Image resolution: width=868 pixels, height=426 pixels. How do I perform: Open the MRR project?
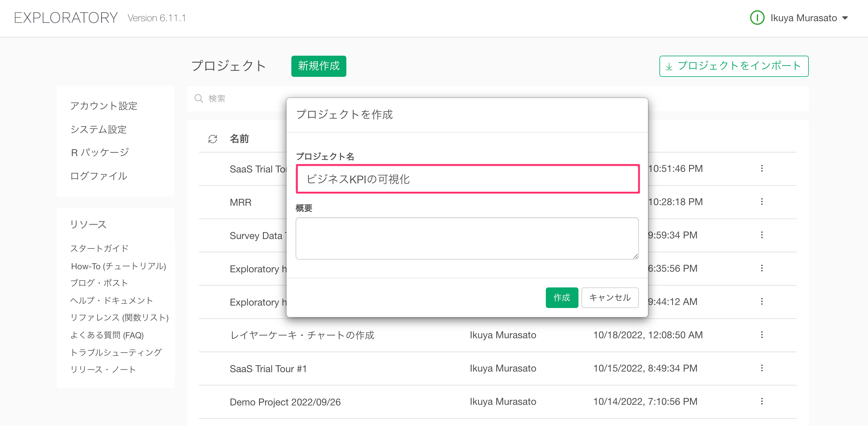pyautogui.click(x=240, y=202)
